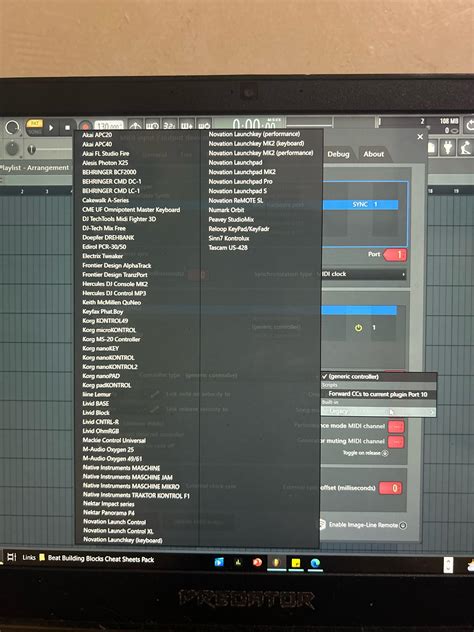Image resolution: width=474 pixels, height=632 pixels.
Task: Select Tascam US-428
Action: click(228, 247)
